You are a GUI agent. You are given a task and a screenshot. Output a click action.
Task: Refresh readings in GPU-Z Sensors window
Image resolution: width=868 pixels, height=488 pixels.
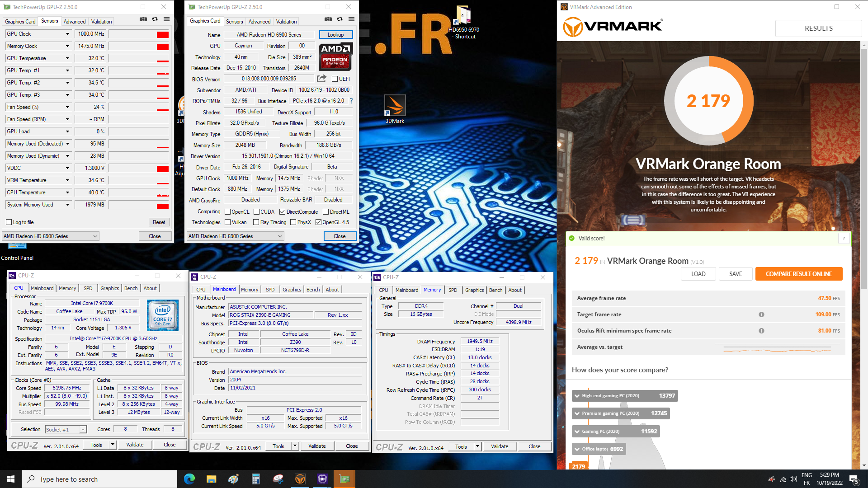click(155, 19)
